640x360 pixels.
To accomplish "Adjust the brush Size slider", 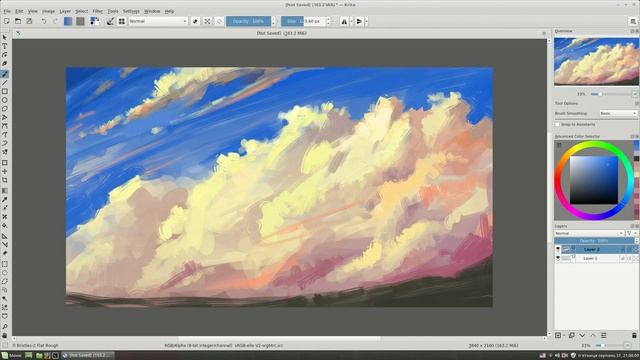I will (303, 21).
